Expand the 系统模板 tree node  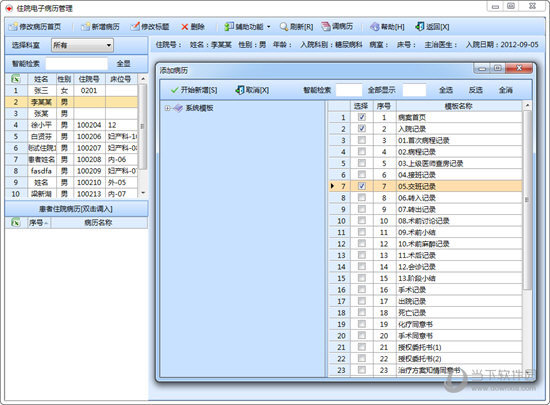168,108
